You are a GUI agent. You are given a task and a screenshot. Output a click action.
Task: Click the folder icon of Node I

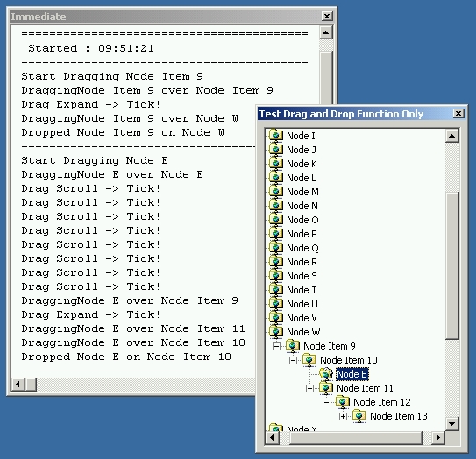[x=276, y=135]
